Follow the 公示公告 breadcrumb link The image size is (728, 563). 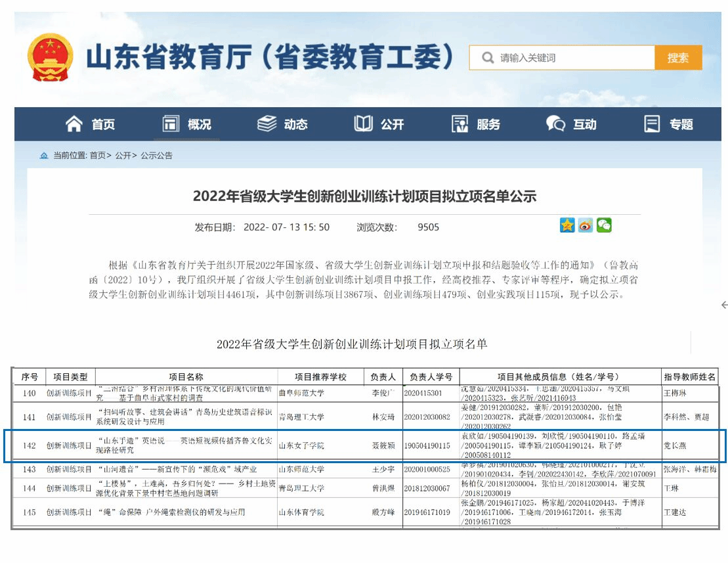click(x=156, y=156)
